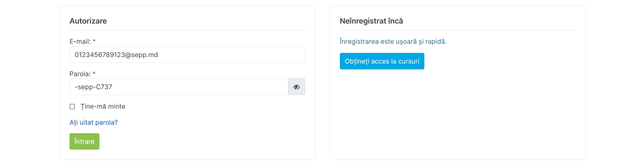Select the Neînregistrat încă heading
The image size is (644, 166).
tap(371, 21)
